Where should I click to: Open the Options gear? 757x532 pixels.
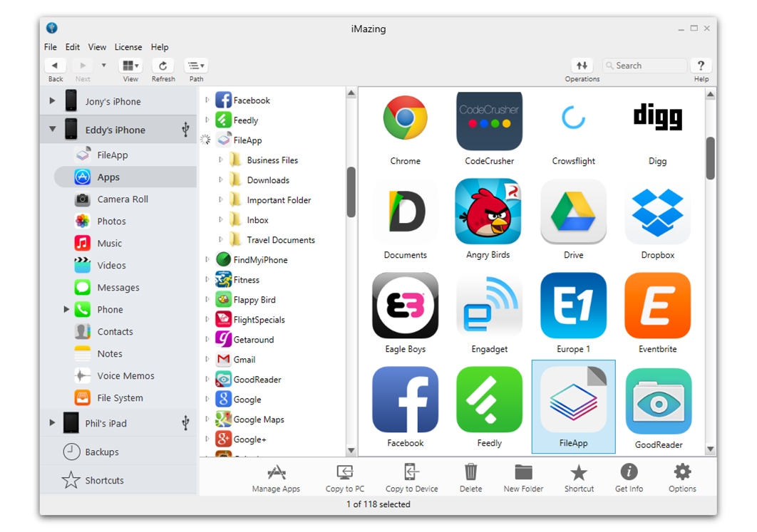click(x=681, y=477)
